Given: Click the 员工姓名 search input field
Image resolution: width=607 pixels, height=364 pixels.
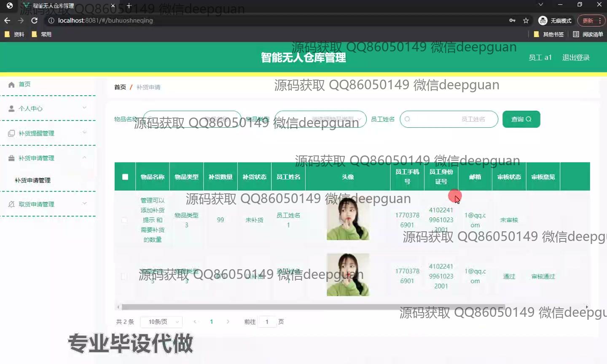Looking at the screenshot, I should (x=449, y=119).
